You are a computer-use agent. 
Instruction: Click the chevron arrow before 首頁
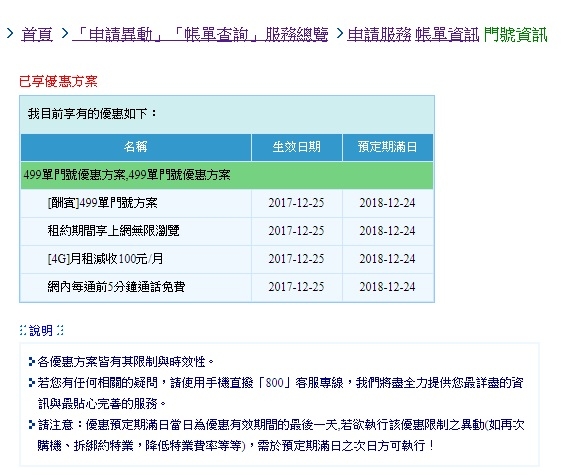pyautogui.click(x=10, y=34)
